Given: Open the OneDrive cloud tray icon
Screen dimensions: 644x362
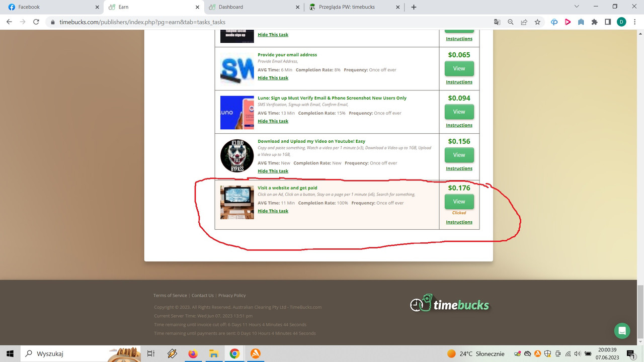Looking at the screenshot, I should 527,353.
